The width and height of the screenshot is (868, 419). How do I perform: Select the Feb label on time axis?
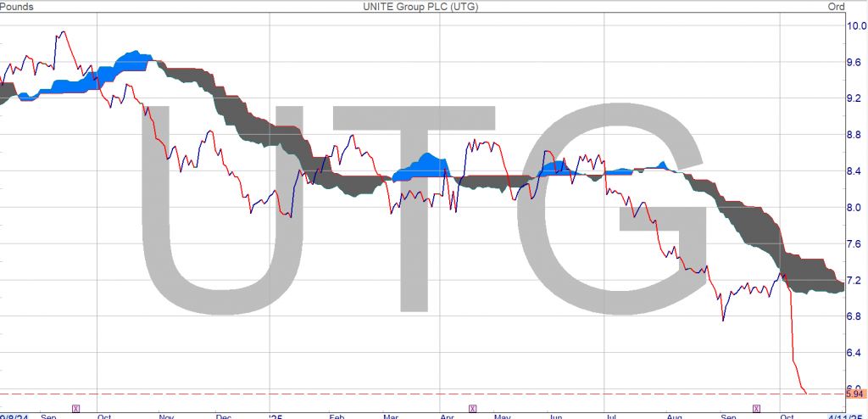click(x=336, y=416)
